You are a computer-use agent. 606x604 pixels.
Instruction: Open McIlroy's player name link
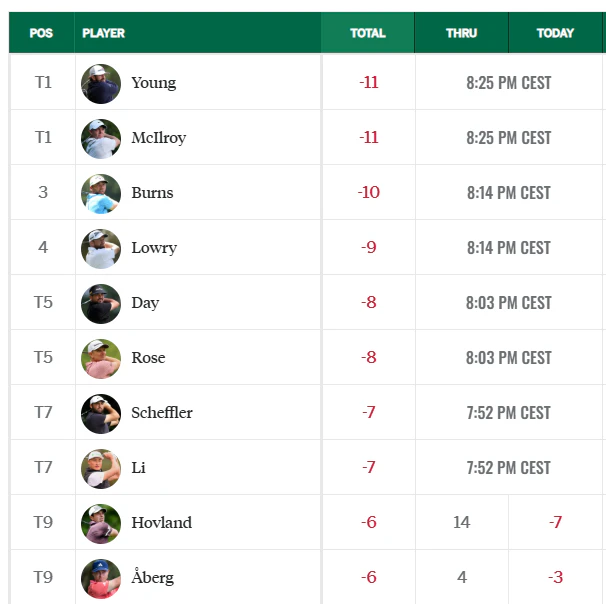coord(158,138)
